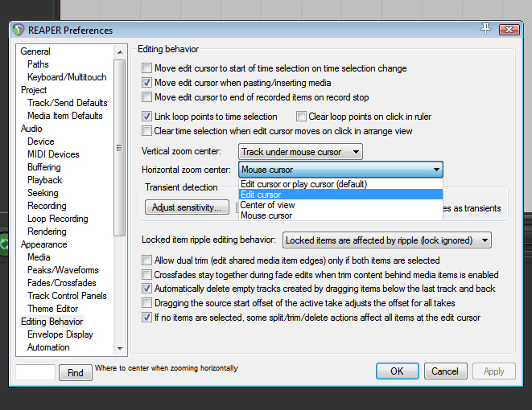The image size is (532, 410).
Task: Choose Center of view option
Action: click(340, 205)
